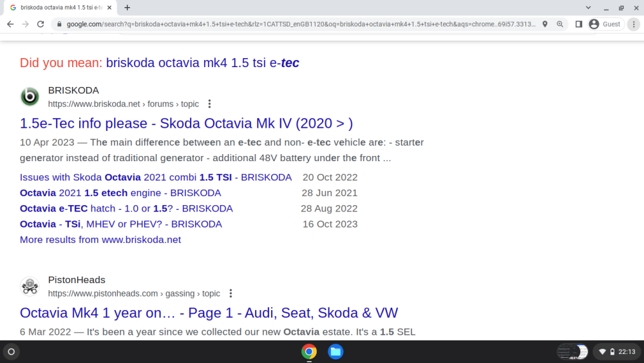Image resolution: width=644 pixels, height=363 pixels.
Task: Select the briskoda octavia mk4 tab
Action: point(61,7)
